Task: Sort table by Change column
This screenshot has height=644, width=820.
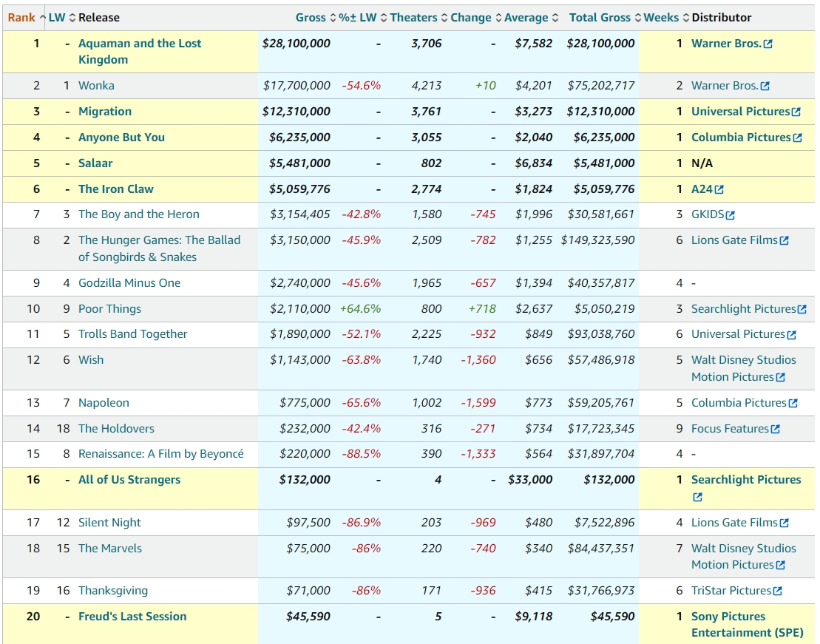Action: coord(476,18)
